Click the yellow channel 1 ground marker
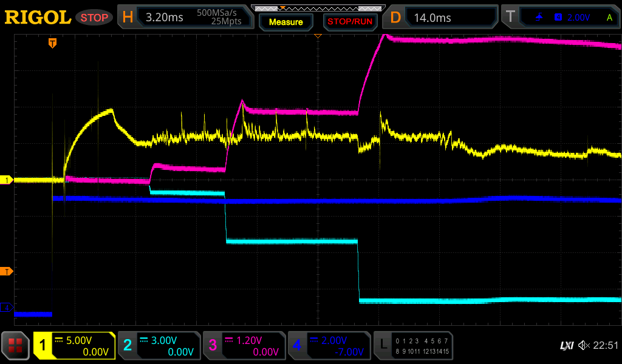Viewport: 622px width, 364px height. [x=7, y=180]
